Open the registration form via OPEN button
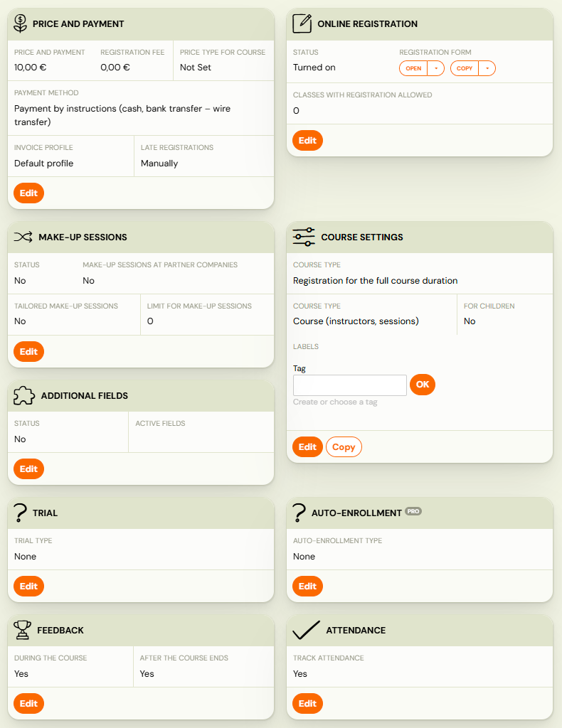 [x=413, y=68]
